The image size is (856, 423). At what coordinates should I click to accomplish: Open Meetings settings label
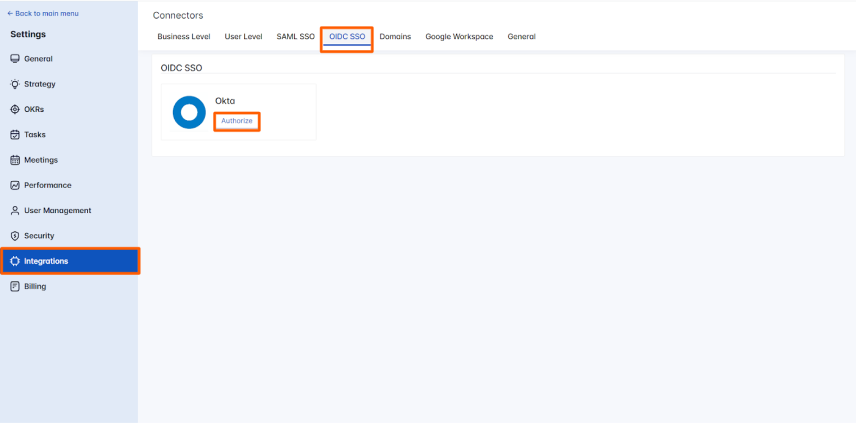pyautogui.click(x=41, y=160)
